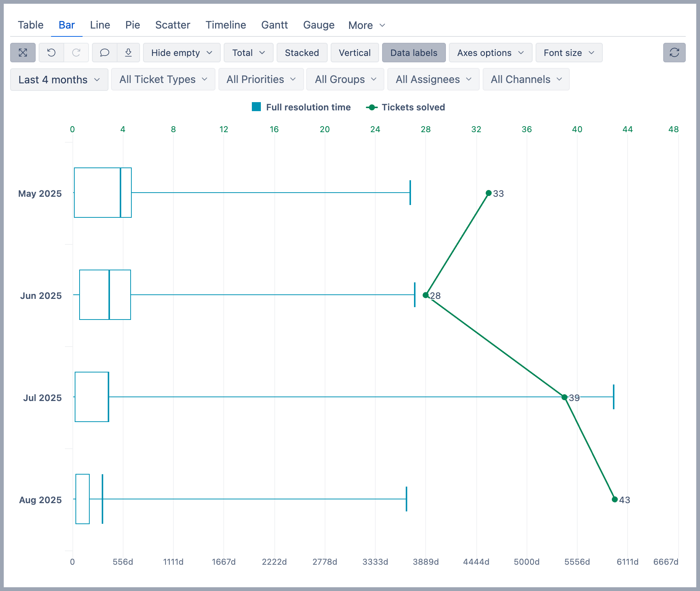Click the download report icon
Image resolution: width=700 pixels, height=591 pixels.
point(129,53)
